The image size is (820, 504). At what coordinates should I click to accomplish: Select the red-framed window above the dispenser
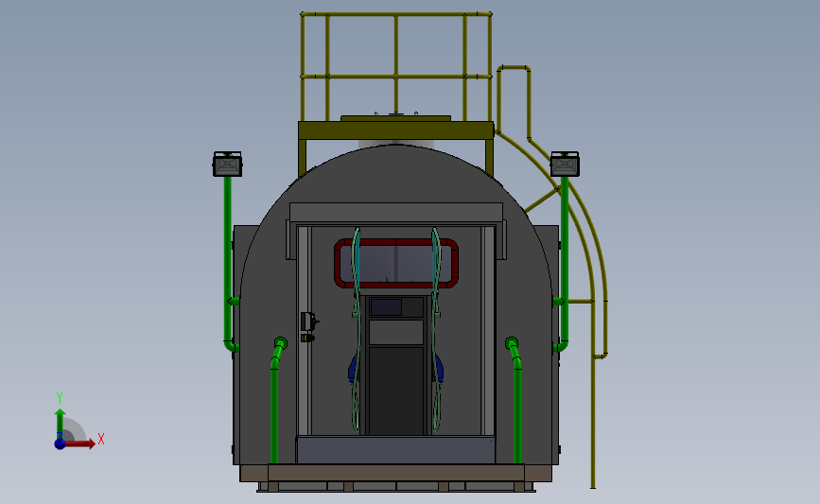tap(396, 264)
